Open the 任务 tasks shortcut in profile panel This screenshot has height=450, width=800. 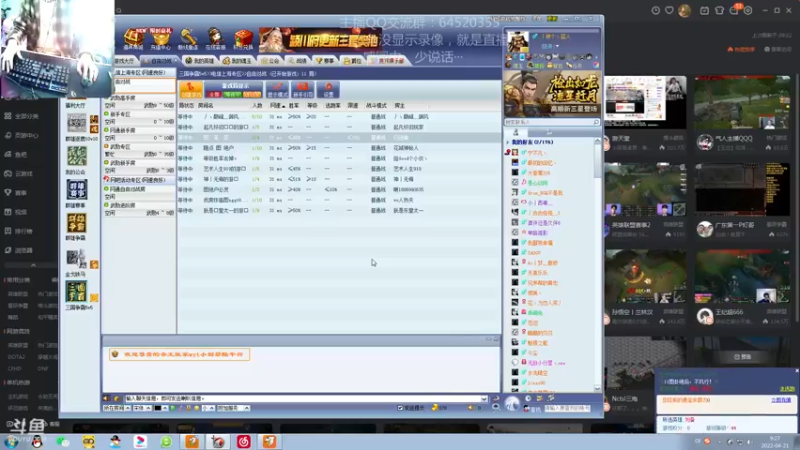pos(573,66)
